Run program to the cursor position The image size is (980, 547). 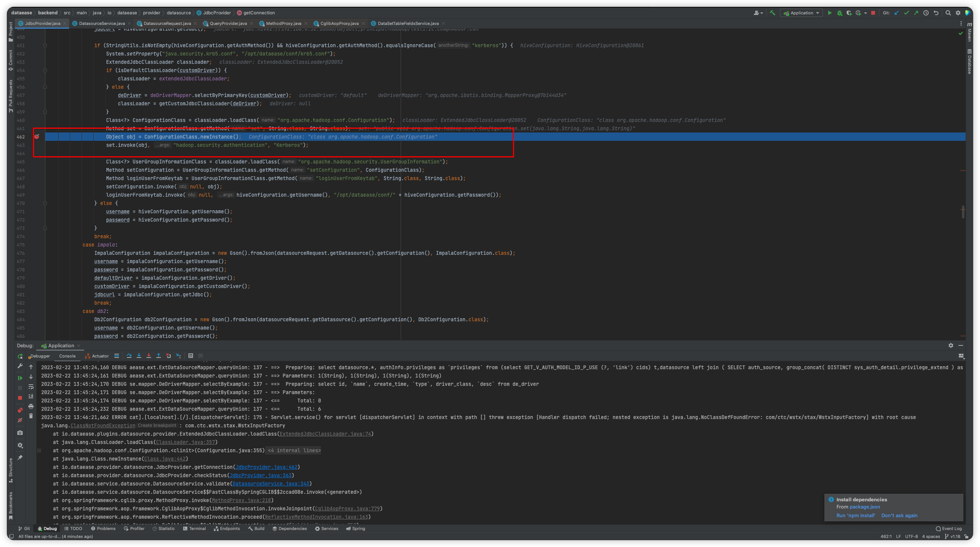178,356
